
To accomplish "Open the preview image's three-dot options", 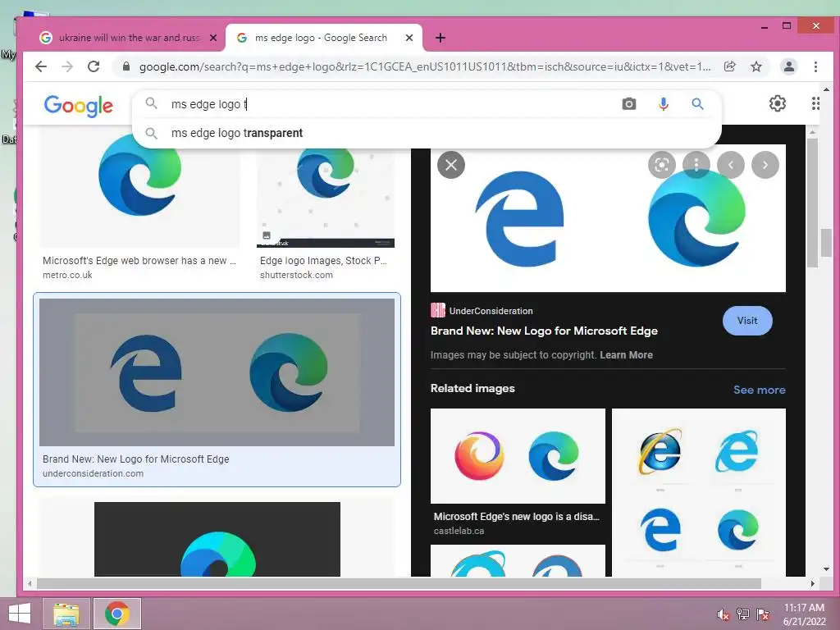I will [696, 165].
